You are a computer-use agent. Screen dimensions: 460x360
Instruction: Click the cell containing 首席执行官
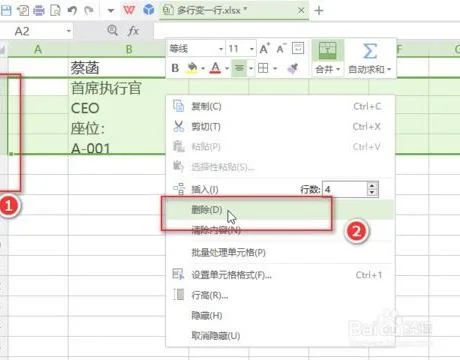(117, 88)
